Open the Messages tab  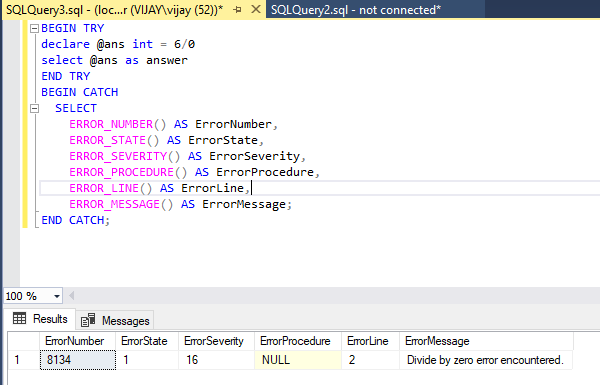115,320
